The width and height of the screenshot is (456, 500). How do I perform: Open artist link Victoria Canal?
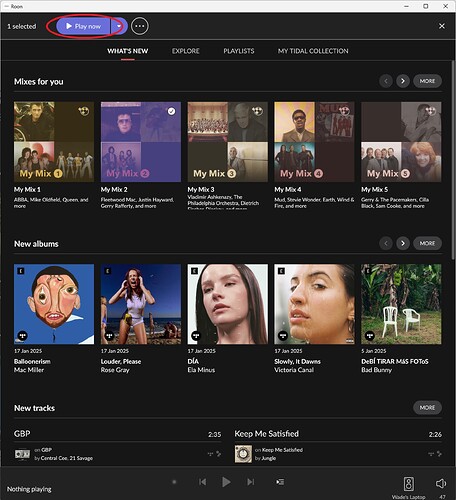[294, 370]
